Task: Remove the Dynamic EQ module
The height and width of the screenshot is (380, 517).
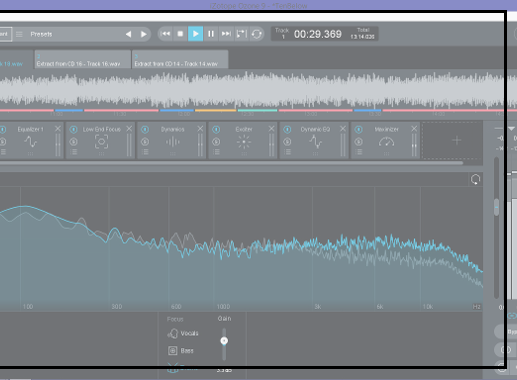Action: 343,129
